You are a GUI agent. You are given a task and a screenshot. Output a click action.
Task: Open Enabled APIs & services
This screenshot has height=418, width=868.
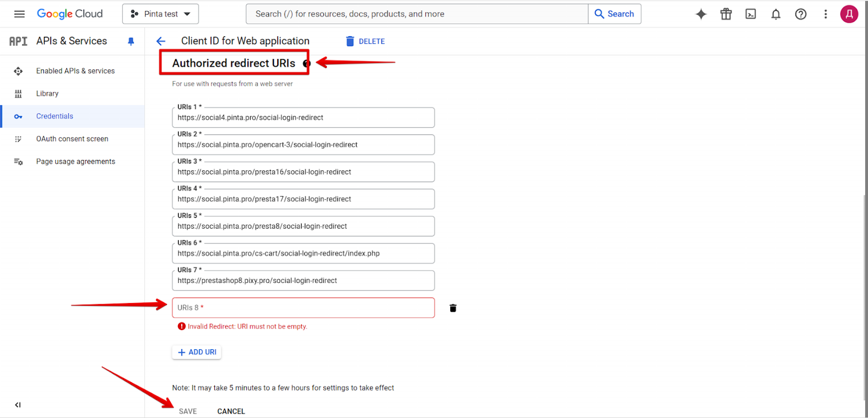[x=75, y=71]
